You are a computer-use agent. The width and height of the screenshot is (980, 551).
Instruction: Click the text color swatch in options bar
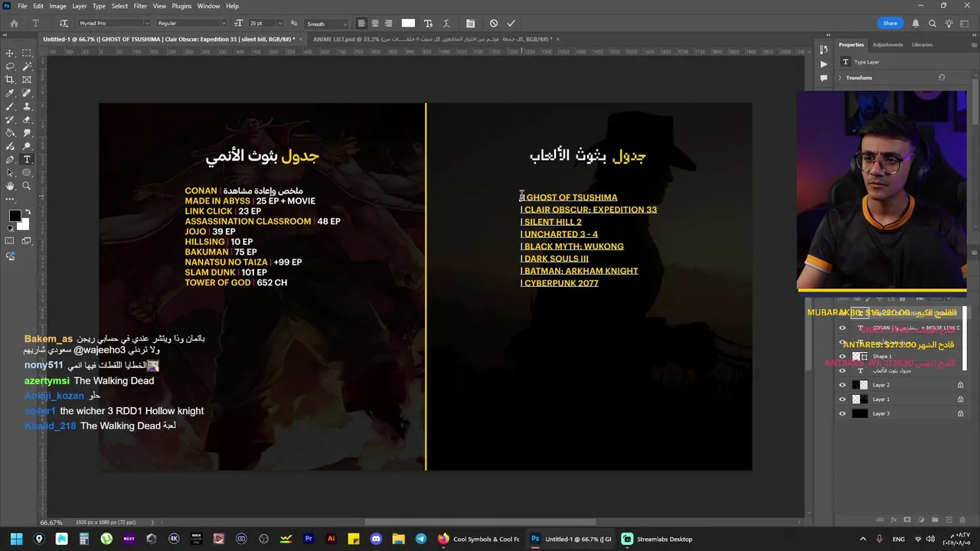[x=408, y=23]
